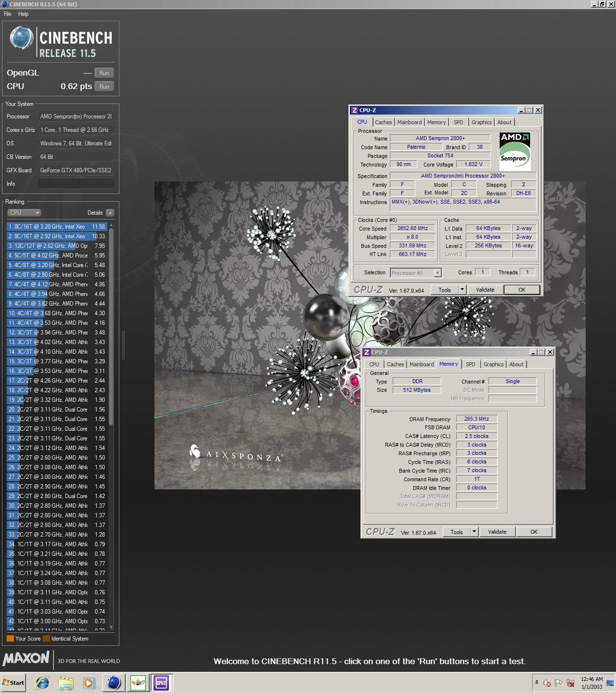Click the MAXON logo

[26, 658]
